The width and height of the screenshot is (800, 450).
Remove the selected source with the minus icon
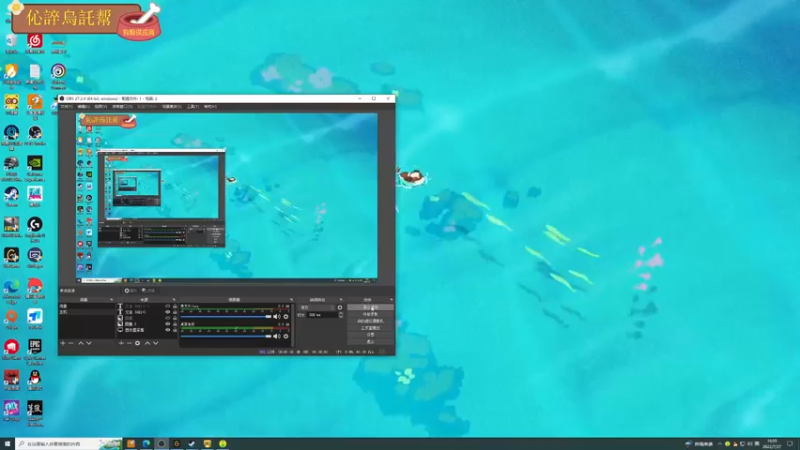pos(129,343)
